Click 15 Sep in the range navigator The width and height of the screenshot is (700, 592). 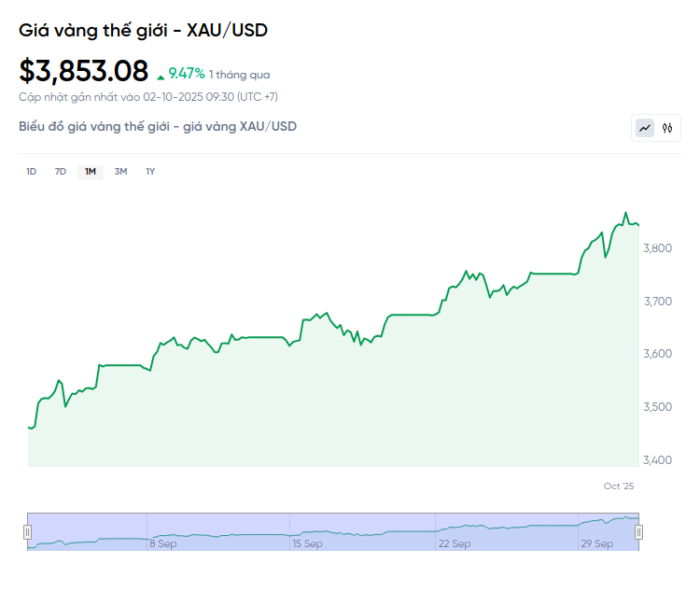click(307, 543)
